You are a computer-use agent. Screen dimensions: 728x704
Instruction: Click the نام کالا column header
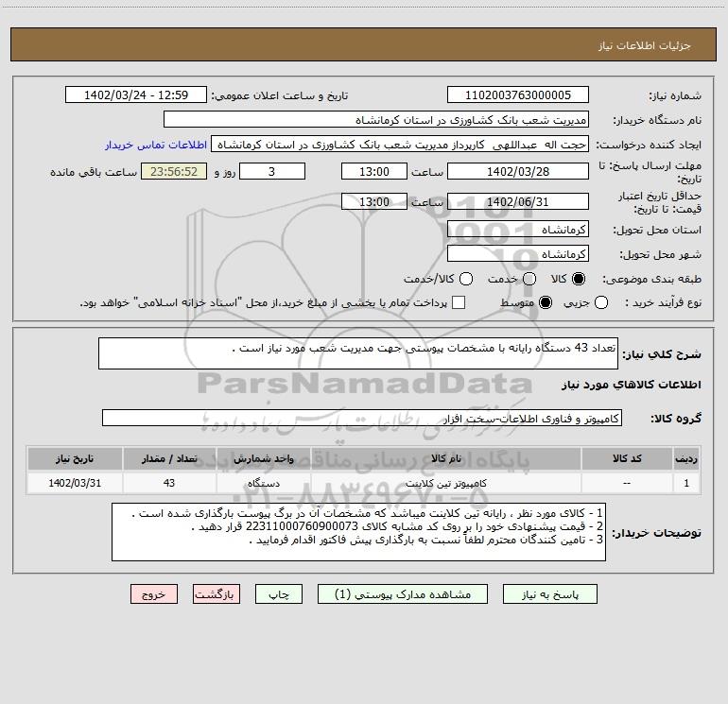coord(445,458)
